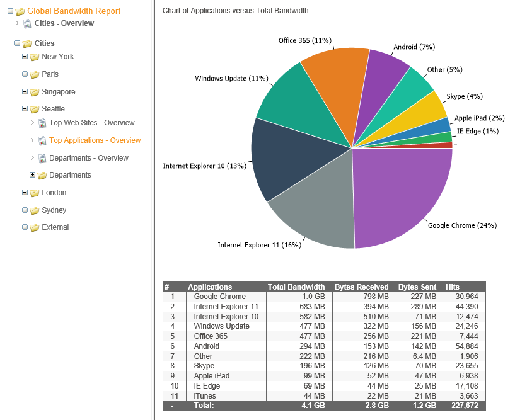Viewport: 515px width, 420px height.
Task: Click the Bytes Received column header
Action: coord(362,287)
